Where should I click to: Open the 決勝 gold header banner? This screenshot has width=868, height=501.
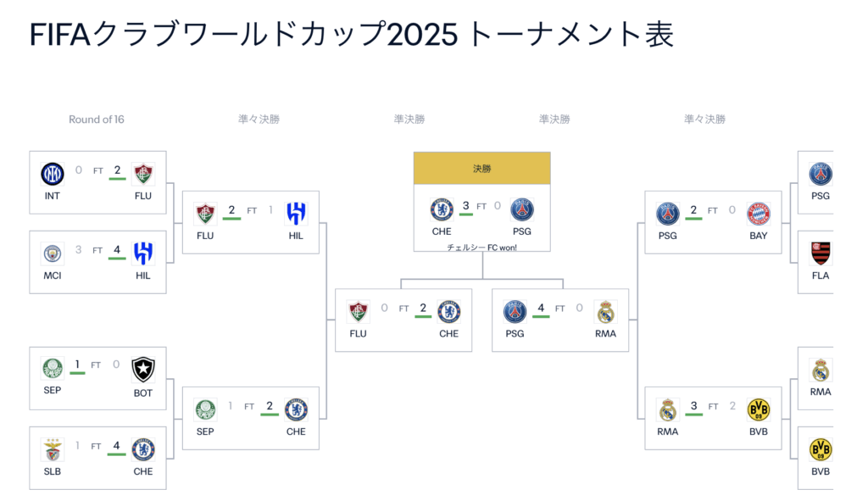[482, 169]
